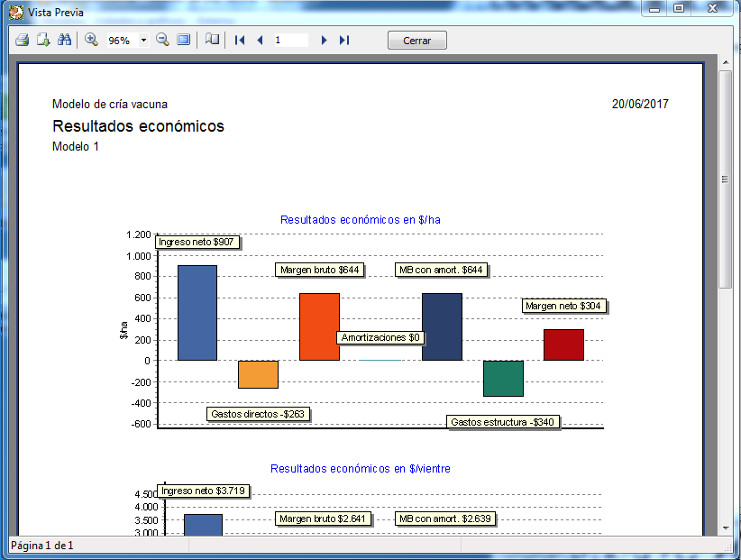Click the 'Modelo de cría vacuna' header text
The image size is (741, 560).
click(110, 104)
